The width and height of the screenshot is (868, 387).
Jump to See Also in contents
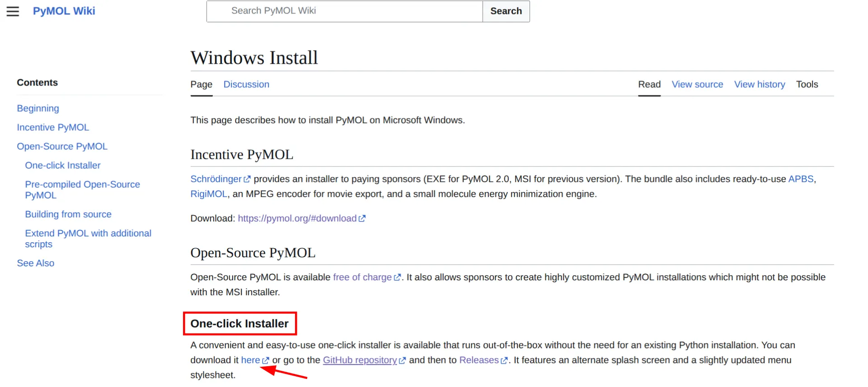tap(36, 263)
